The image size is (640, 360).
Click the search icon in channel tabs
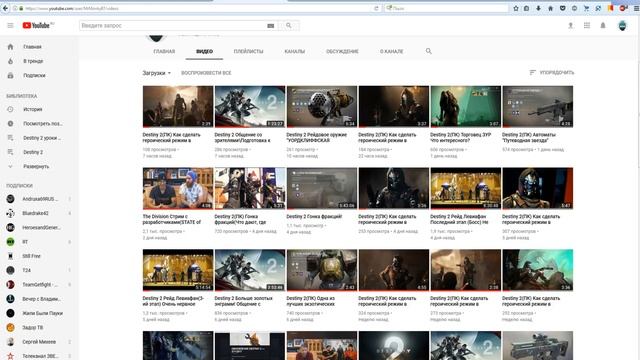[429, 51]
